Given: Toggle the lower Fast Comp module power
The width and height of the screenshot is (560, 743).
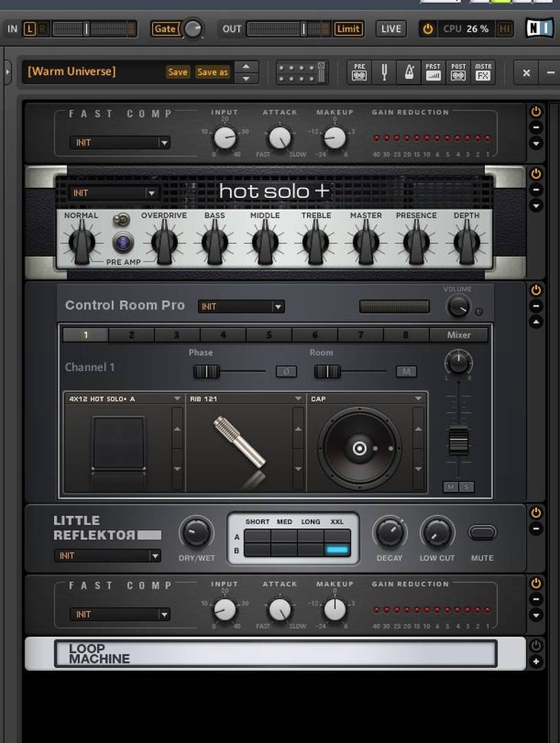Looking at the screenshot, I should point(536,583).
